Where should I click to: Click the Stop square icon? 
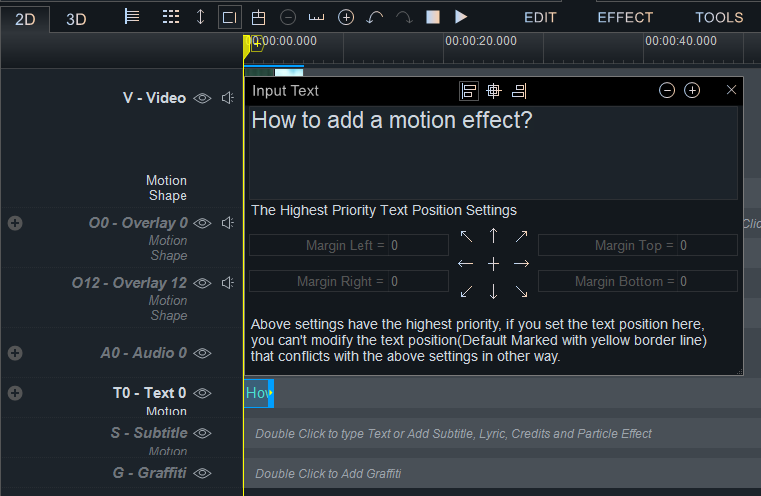pos(433,17)
